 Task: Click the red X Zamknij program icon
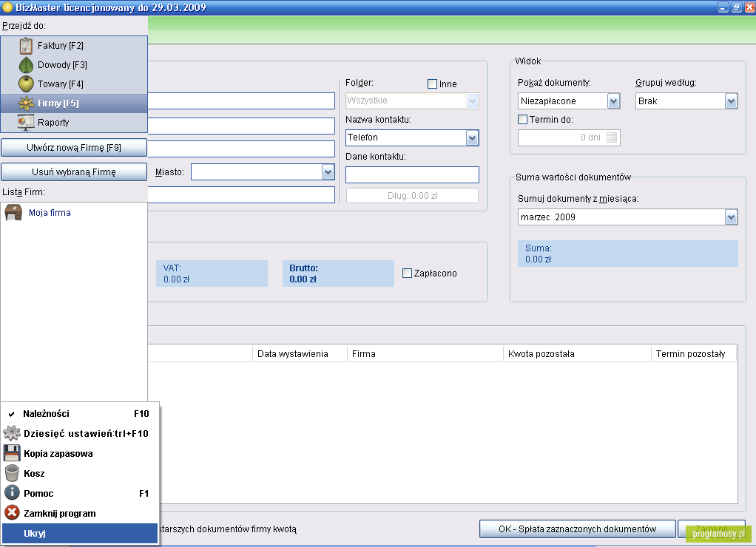[12, 513]
